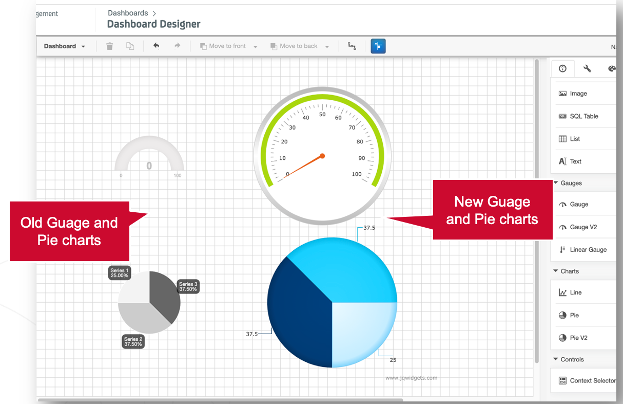The height and width of the screenshot is (404, 624).
Task: Open the Dashboard dropdown menu
Action: click(x=63, y=46)
